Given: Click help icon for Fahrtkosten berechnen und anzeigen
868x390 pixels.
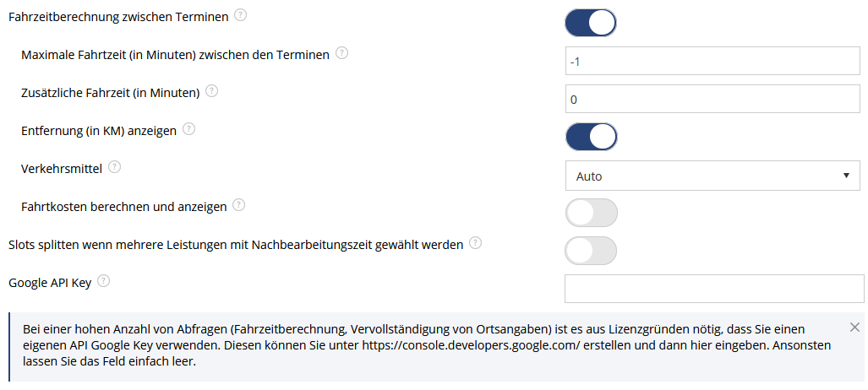Looking at the screenshot, I should [x=238, y=204].
